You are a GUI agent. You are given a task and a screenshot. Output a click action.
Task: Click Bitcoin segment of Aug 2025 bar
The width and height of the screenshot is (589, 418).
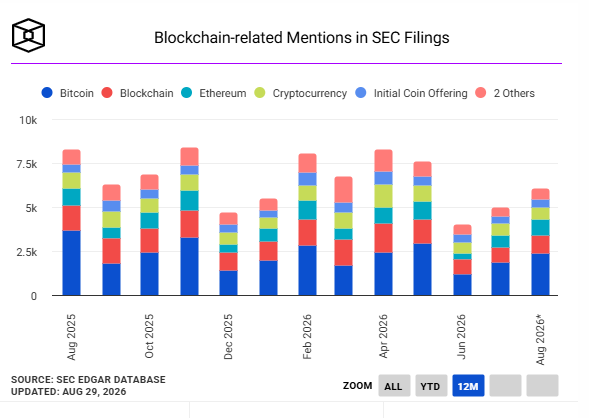71,263
